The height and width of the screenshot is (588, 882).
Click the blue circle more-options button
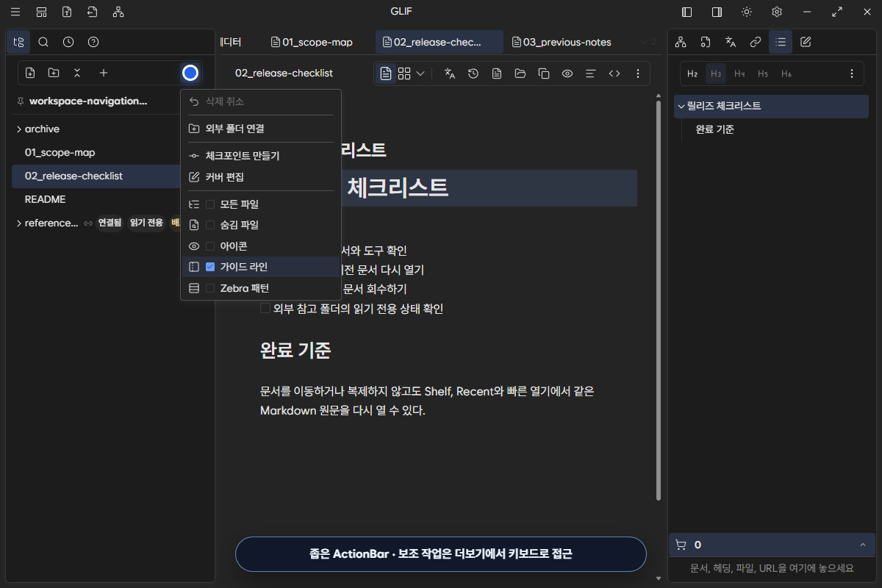point(190,73)
